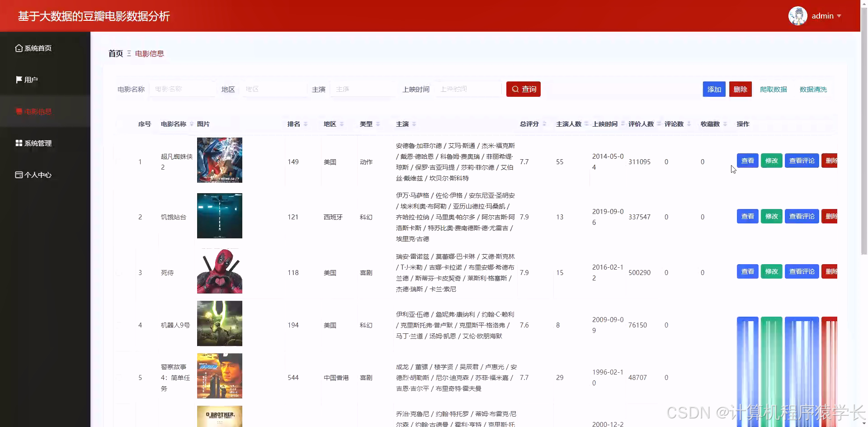The height and width of the screenshot is (427, 868).
Task: Sort by 总评分 using its column caret
Action: pyautogui.click(x=544, y=123)
